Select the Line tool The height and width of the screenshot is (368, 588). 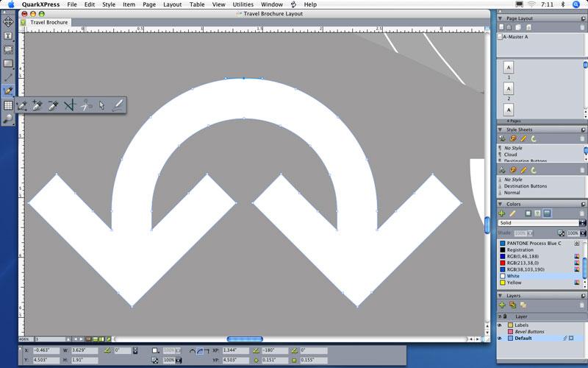8,77
